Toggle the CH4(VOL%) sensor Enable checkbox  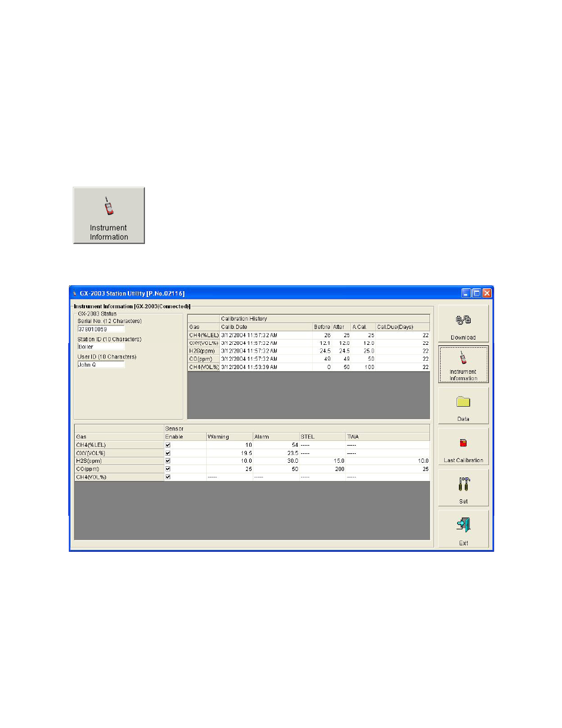168,477
